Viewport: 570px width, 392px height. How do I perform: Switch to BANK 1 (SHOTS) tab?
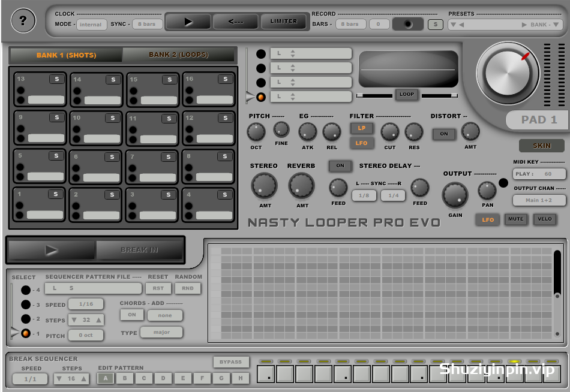(x=66, y=55)
